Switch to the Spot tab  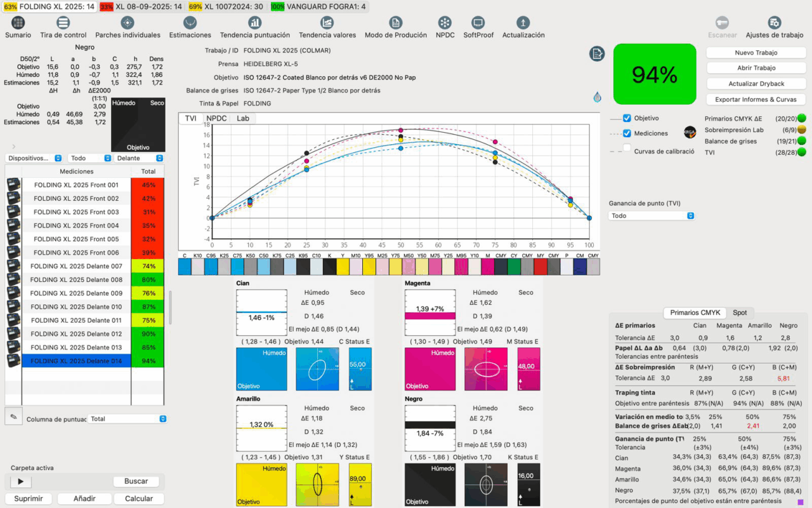click(740, 312)
